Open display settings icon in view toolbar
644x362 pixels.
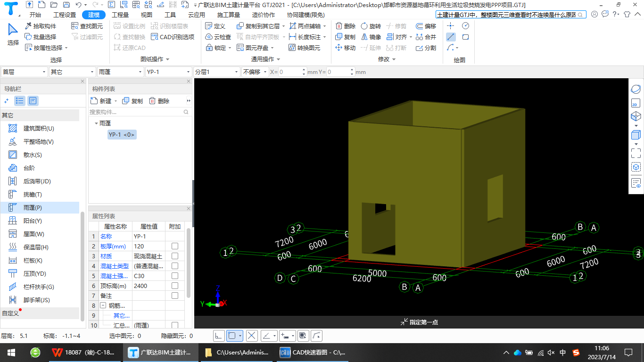[636, 183]
